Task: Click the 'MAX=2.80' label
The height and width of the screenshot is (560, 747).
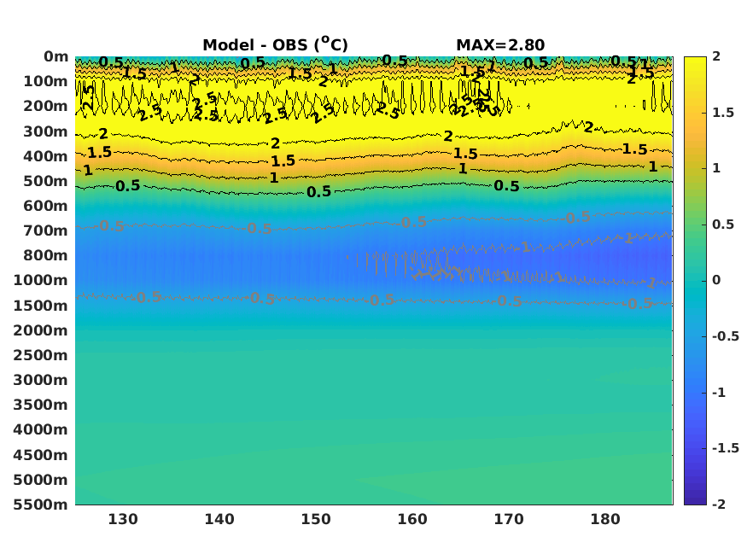Action: click(500, 45)
